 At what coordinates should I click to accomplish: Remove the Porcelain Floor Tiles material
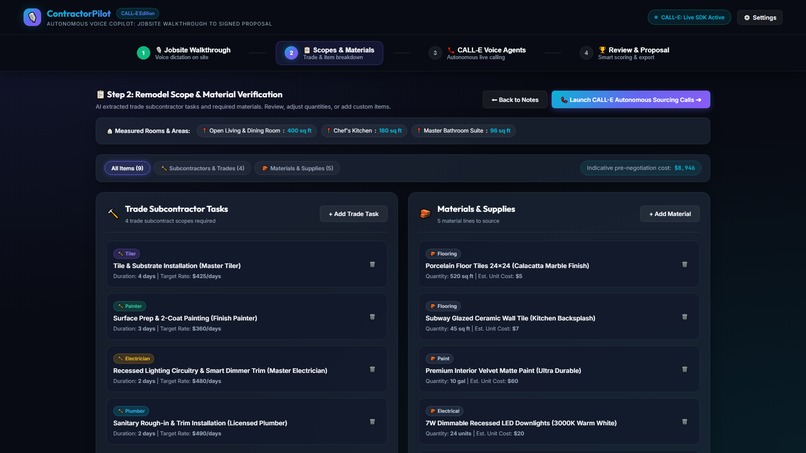pos(684,264)
